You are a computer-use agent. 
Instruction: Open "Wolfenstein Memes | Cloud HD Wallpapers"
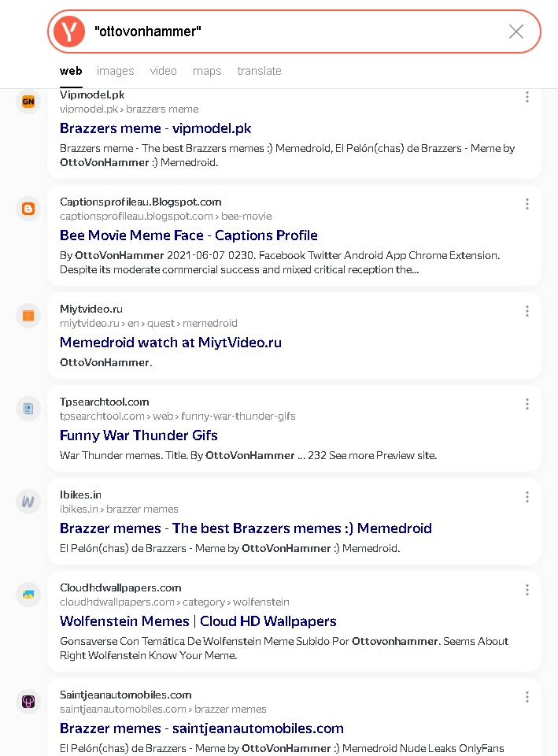(198, 621)
